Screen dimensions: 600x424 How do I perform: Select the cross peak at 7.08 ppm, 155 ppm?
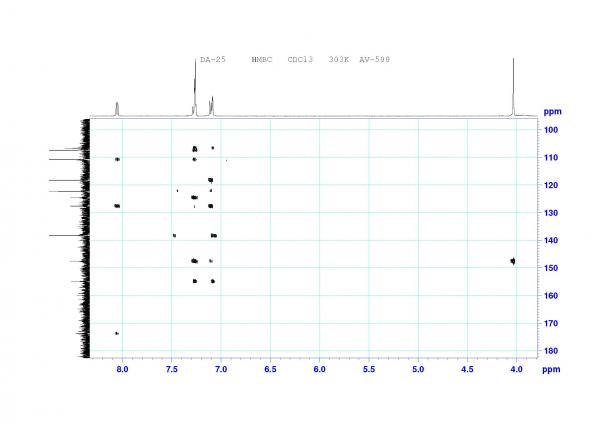coord(213,281)
